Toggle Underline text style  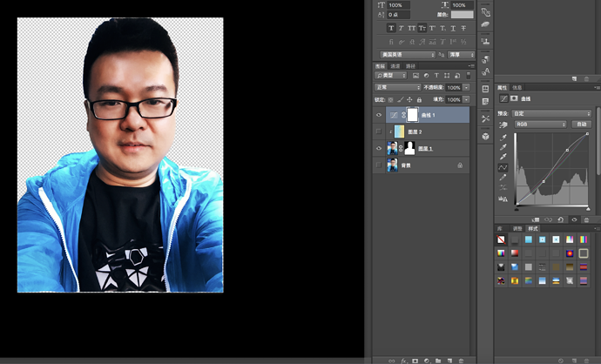453,28
